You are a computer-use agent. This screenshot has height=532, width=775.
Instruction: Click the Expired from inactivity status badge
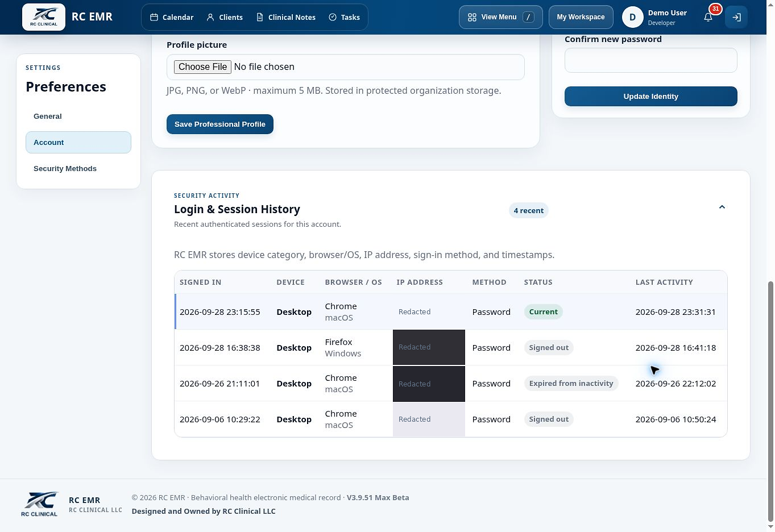point(571,383)
